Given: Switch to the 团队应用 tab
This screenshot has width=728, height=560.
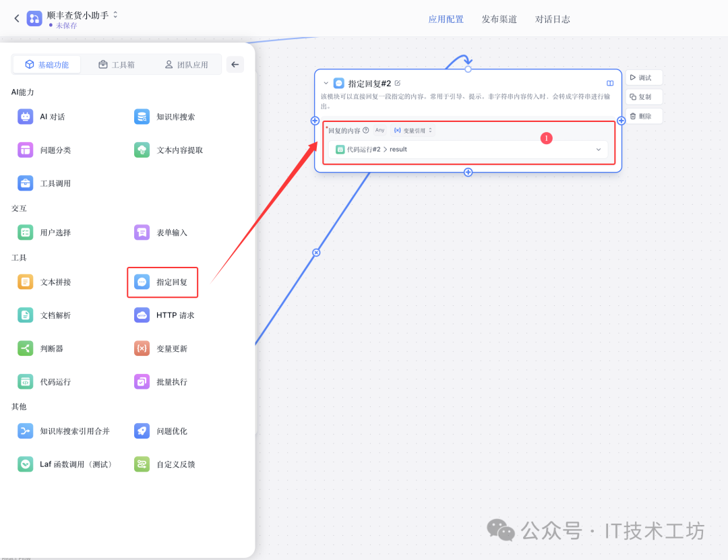Looking at the screenshot, I should [186, 65].
